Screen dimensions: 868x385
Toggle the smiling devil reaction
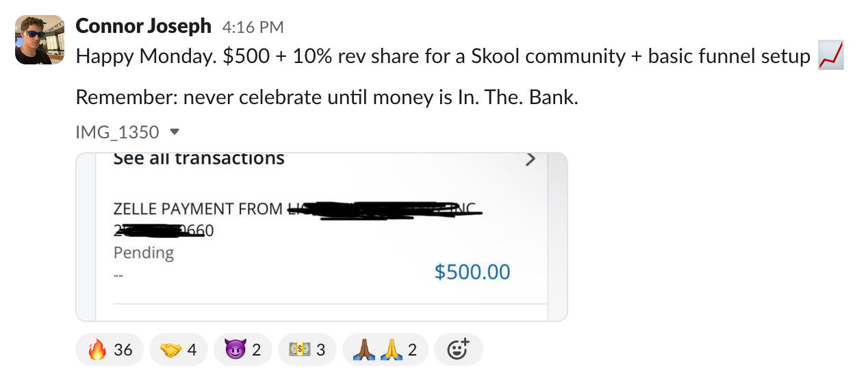click(x=242, y=350)
